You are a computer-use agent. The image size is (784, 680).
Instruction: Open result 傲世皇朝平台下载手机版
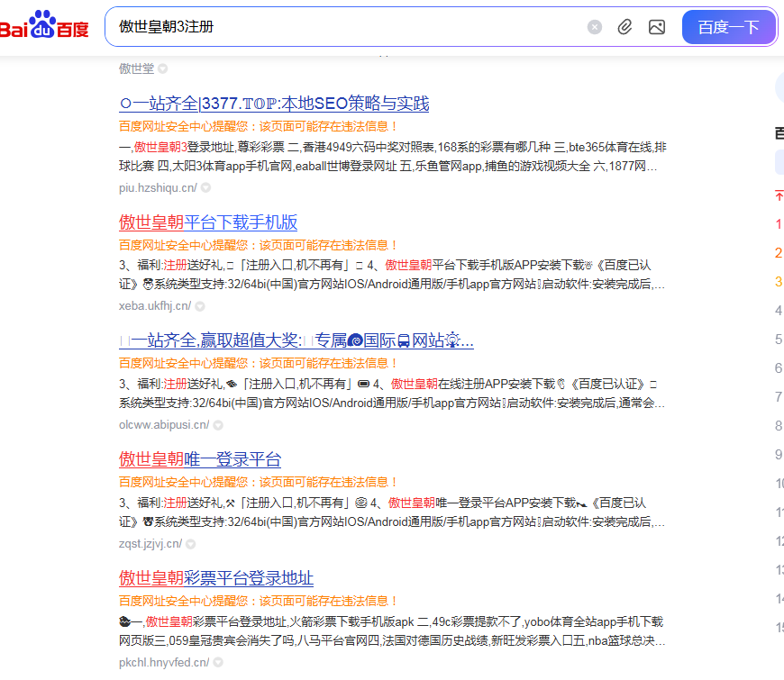tap(208, 222)
